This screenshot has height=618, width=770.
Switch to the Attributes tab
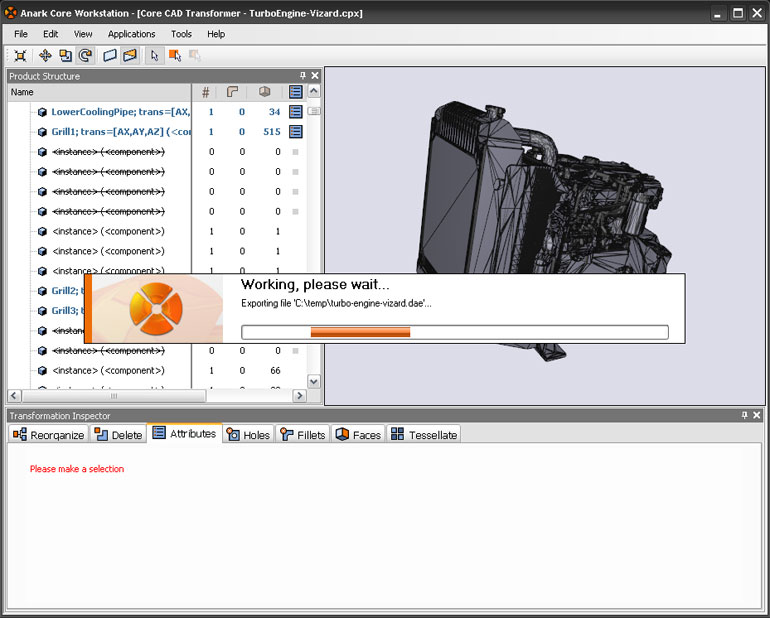(185, 433)
